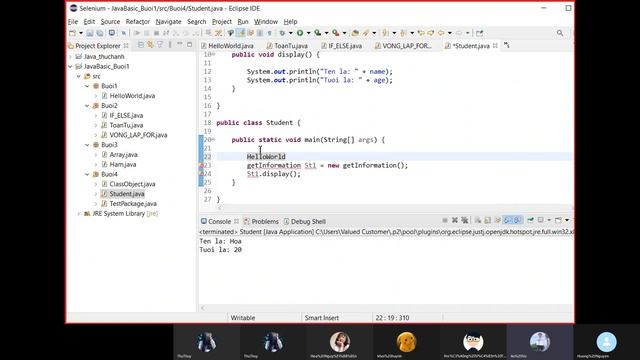Click Filter icon in Project Explorer toolbar
The height and width of the screenshot is (360, 640).
click(x=160, y=45)
